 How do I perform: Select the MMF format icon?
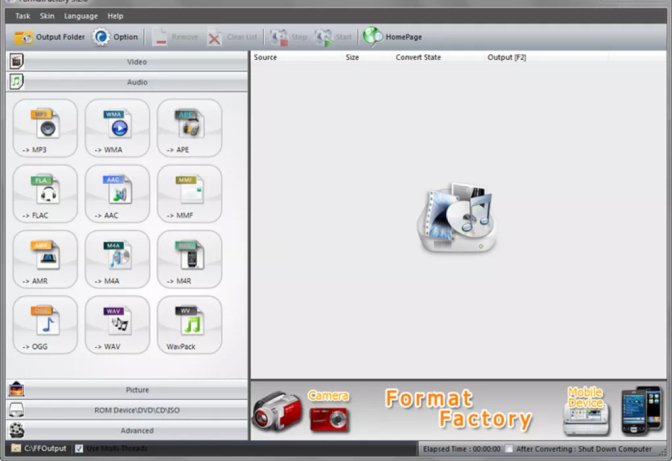(189, 194)
